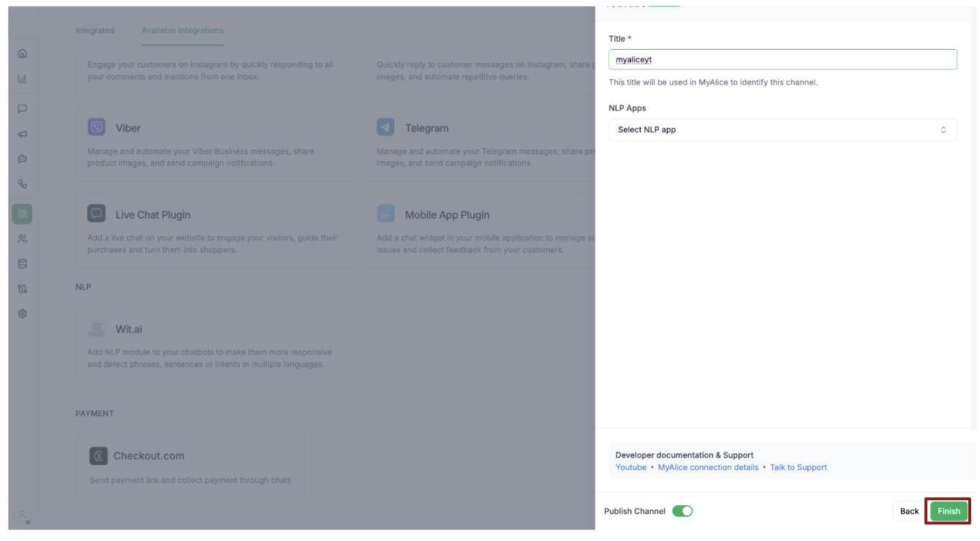The width and height of the screenshot is (980, 541).
Task: Click the Back button
Action: 909,511
